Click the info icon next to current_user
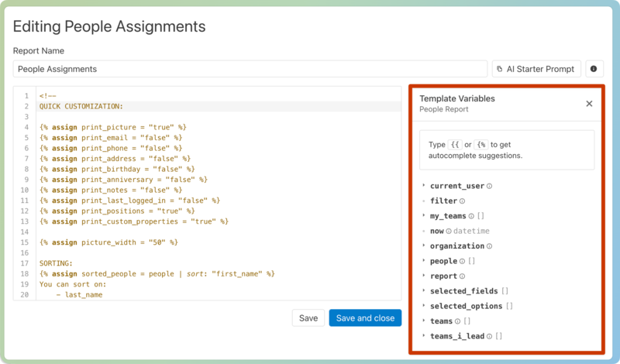This screenshot has width=620, height=364. (489, 186)
